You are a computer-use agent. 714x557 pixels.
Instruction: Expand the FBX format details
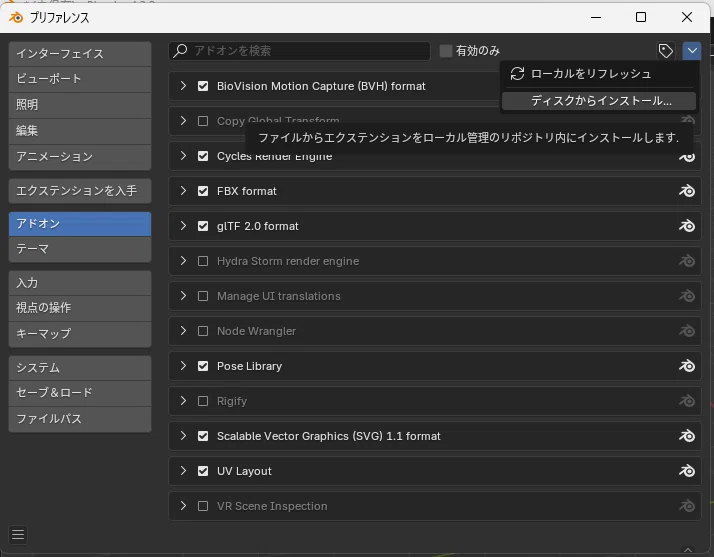point(183,190)
